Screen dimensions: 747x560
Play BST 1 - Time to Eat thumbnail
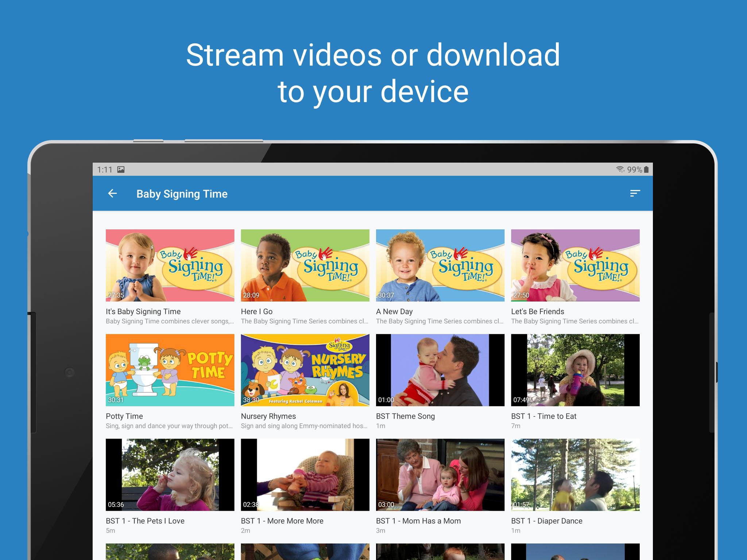pos(575,370)
